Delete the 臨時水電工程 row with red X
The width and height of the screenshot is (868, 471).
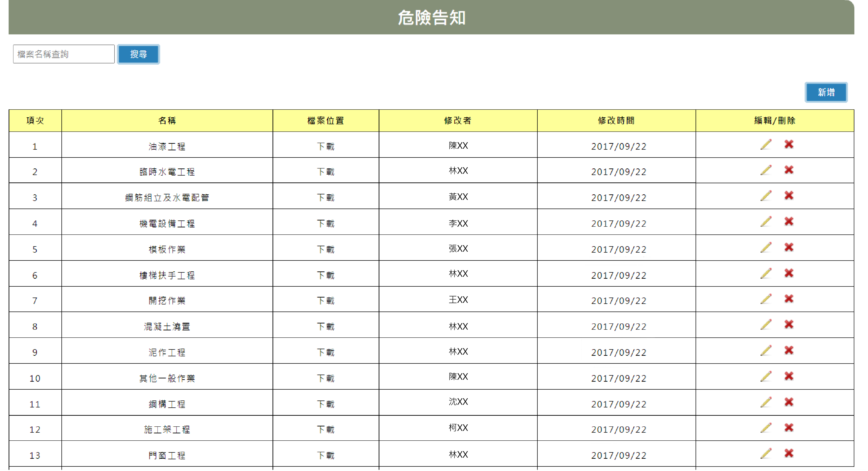click(x=788, y=170)
